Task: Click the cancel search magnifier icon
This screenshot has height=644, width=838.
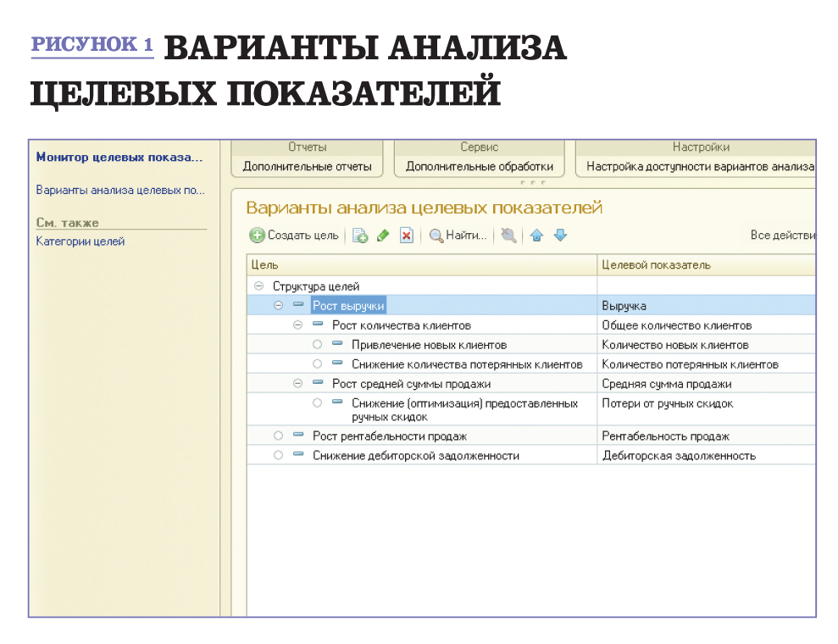Action: coord(508,236)
